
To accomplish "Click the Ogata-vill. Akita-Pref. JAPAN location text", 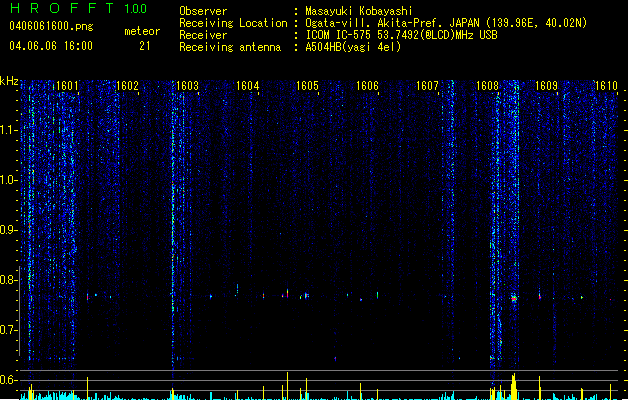I will pos(446,23).
